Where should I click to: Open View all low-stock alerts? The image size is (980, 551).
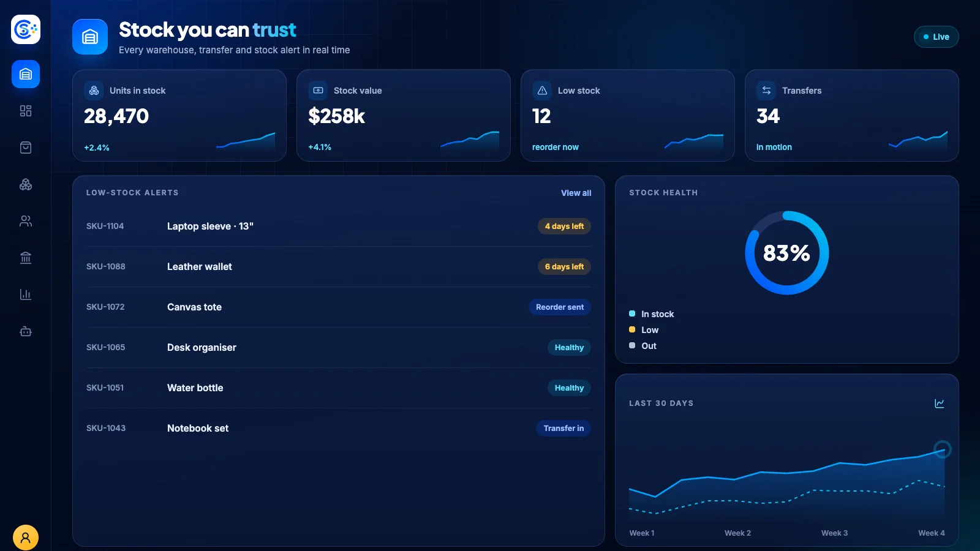click(x=576, y=193)
